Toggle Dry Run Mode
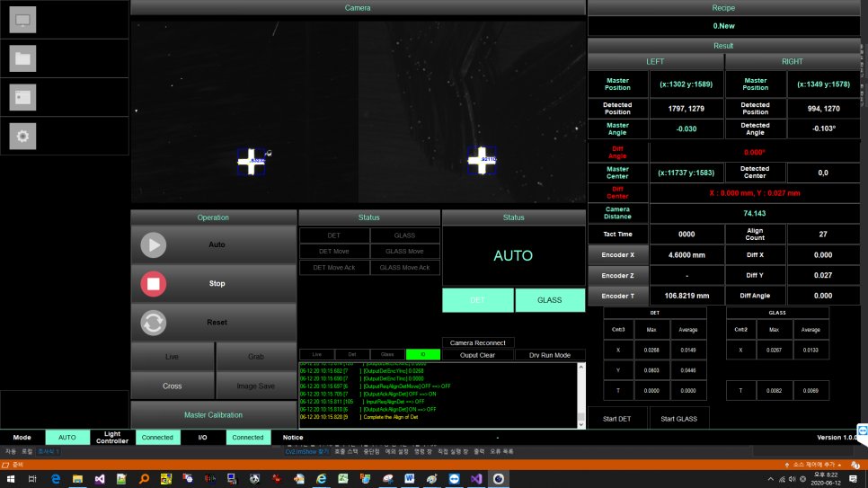 pos(550,355)
